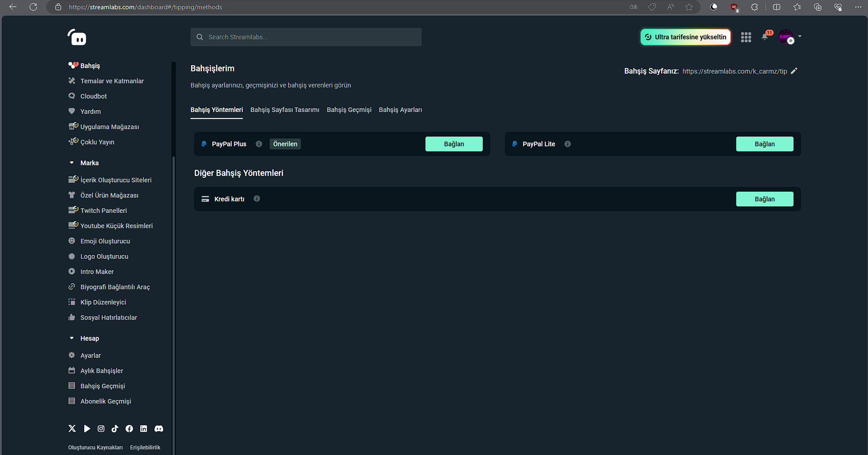Open Abonelik Geçmişi in sidebar
The image size is (868, 455).
click(105, 401)
